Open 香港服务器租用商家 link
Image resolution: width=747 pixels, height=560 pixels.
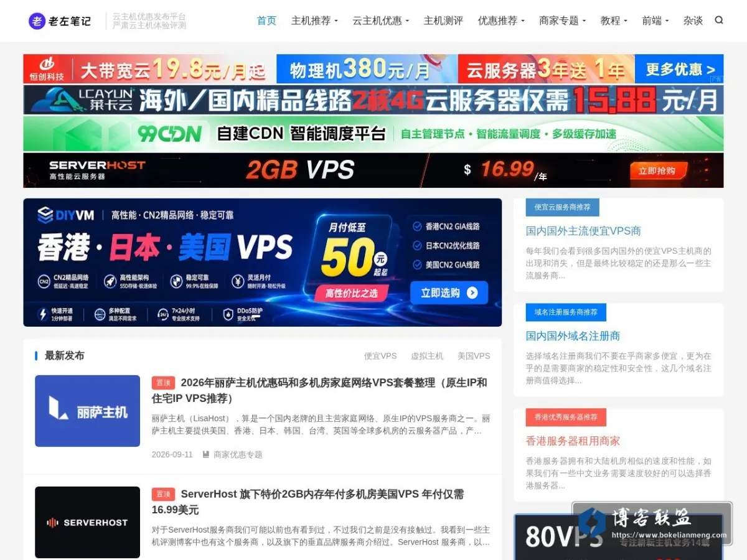point(573,441)
